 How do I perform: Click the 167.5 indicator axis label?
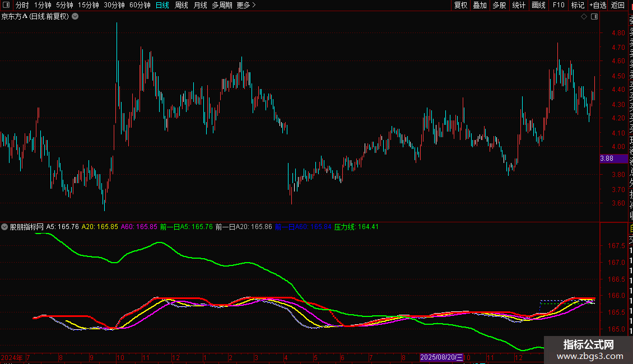point(616,246)
